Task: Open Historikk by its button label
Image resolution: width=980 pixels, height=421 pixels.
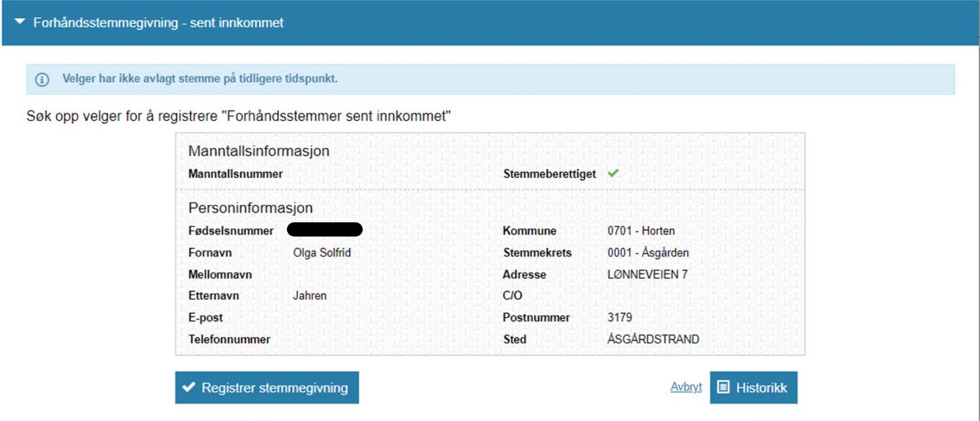Action: point(761,388)
